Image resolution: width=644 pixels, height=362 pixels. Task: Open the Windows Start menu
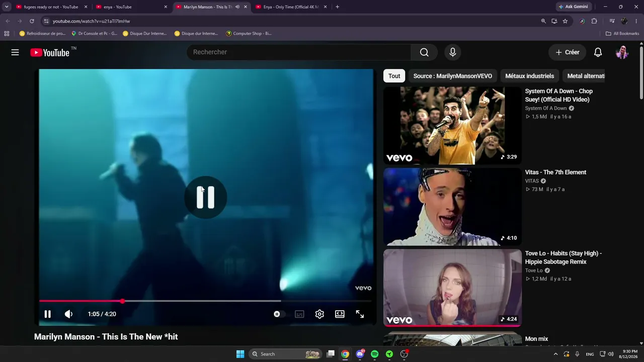pyautogui.click(x=240, y=354)
